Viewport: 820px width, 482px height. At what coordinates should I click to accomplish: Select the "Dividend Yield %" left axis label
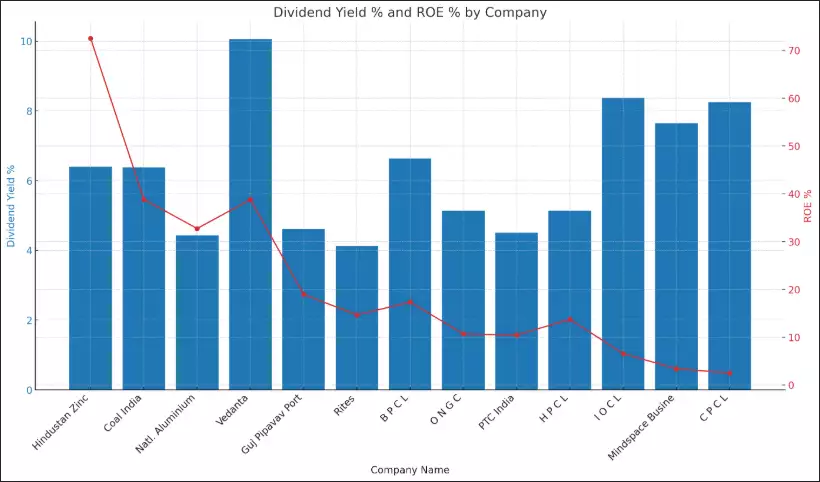coord(12,205)
